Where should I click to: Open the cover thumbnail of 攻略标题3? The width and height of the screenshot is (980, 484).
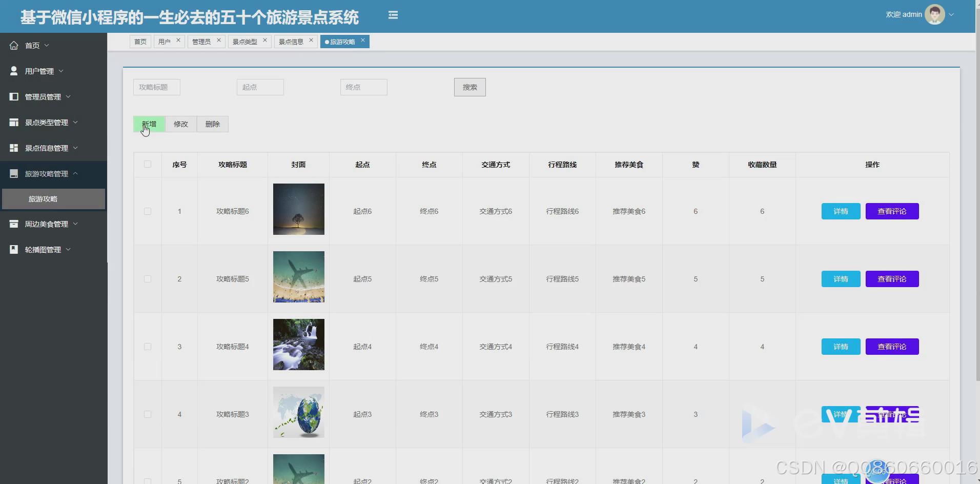(x=298, y=412)
